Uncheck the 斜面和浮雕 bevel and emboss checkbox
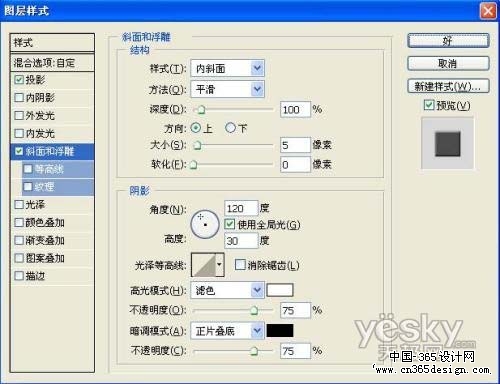This screenshot has height=384, width=500. tap(19, 152)
